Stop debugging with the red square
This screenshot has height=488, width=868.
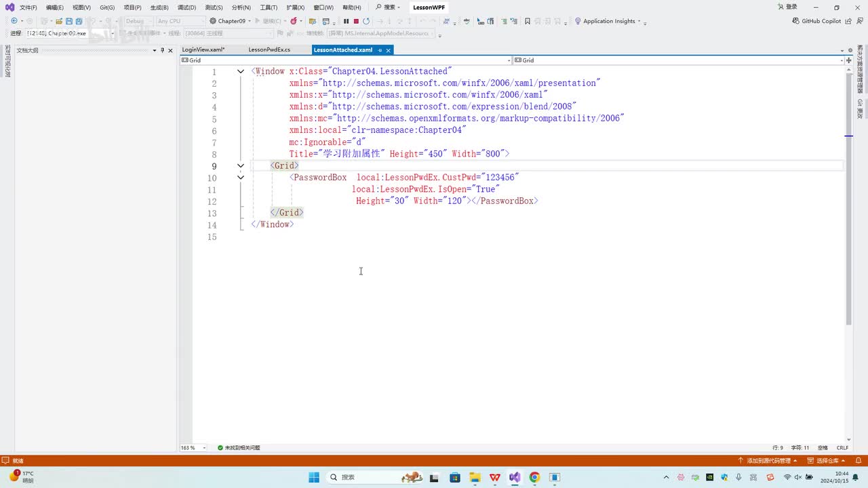(x=356, y=21)
